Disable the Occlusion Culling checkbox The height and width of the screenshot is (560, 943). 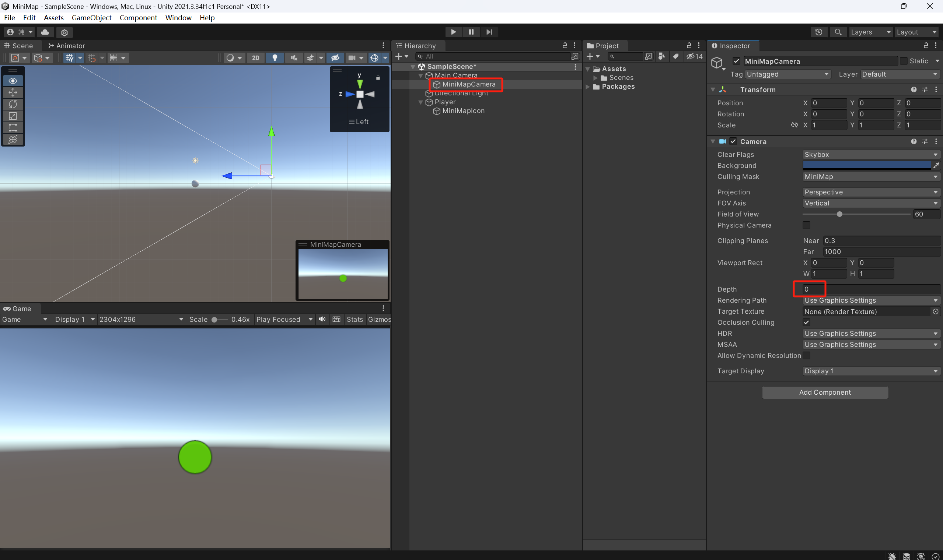pyautogui.click(x=806, y=322)
